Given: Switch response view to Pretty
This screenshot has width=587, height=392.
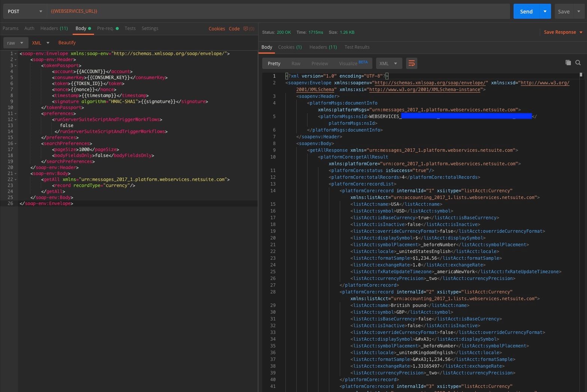Looking at the screenshot, I should pos(274,63).
